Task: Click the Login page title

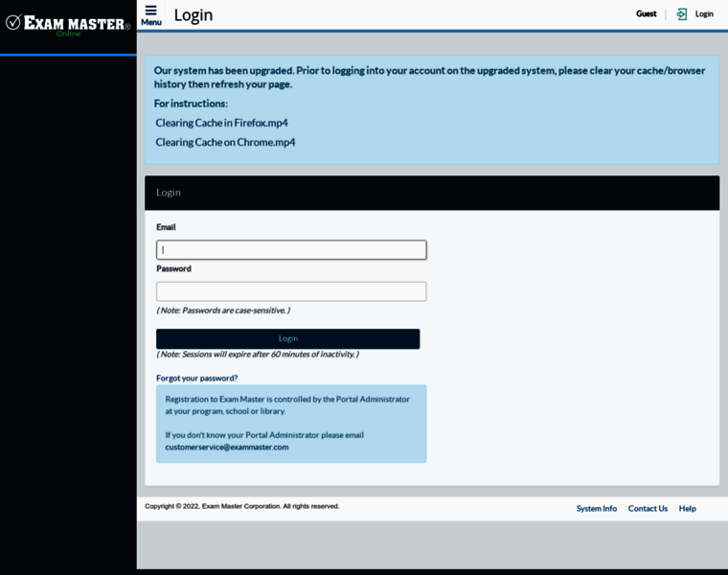Action: (193, 15)
